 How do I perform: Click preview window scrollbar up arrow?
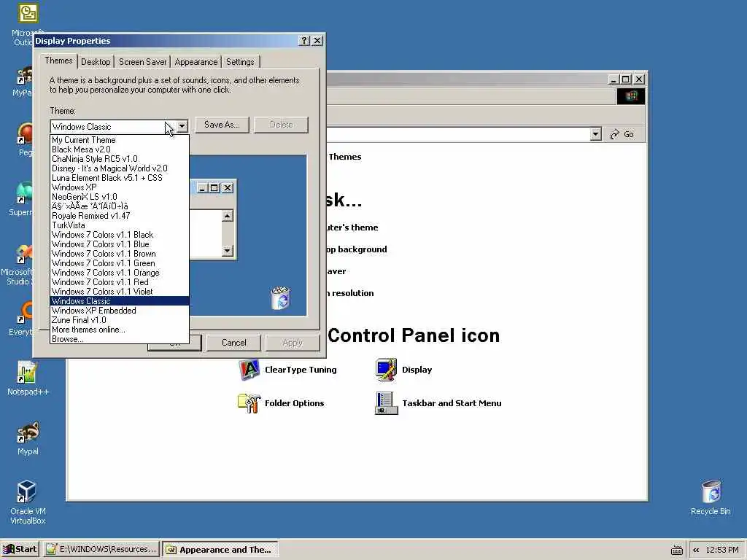click(x=228, y=216)
